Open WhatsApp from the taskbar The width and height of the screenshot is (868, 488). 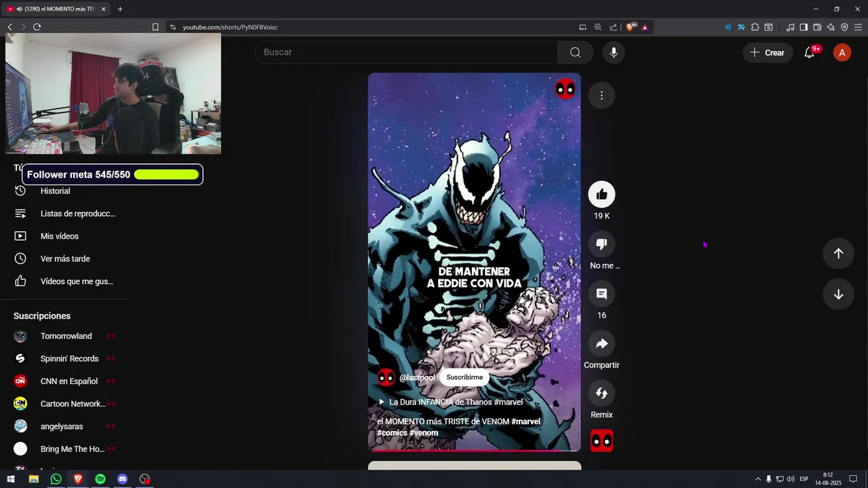[x=56, y=479]
